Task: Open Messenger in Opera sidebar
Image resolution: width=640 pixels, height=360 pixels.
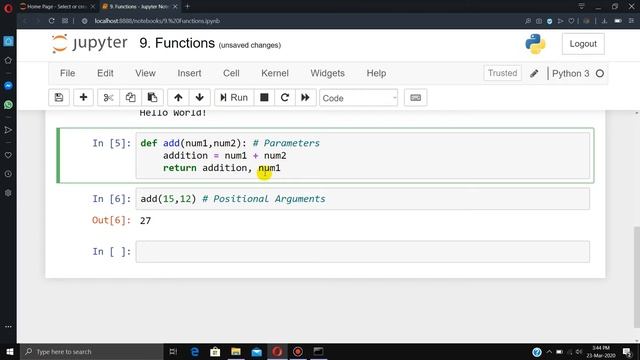Action: (x=8, y=86)
